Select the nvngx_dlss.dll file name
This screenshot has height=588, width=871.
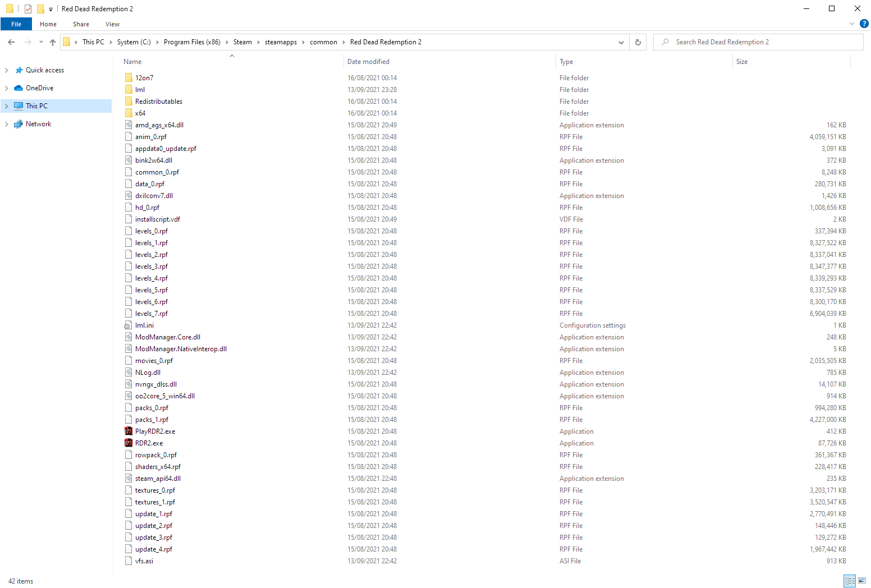[x=156, y=384]
